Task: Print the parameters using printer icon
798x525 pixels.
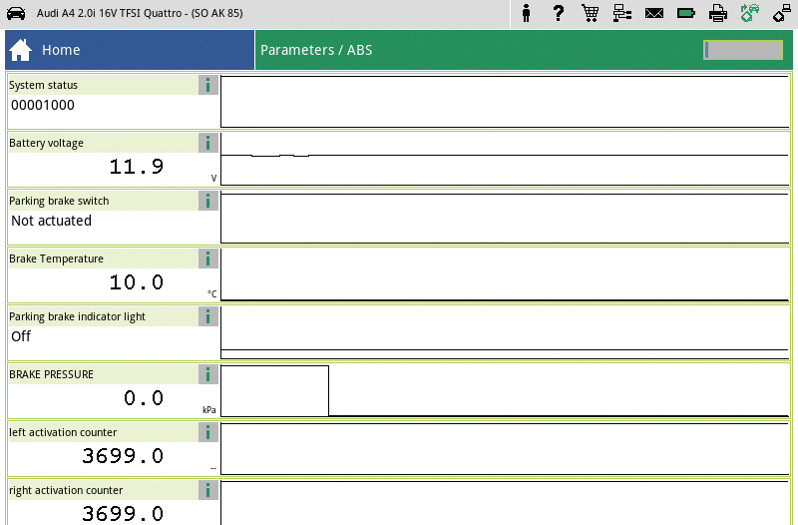Action: 718,13
